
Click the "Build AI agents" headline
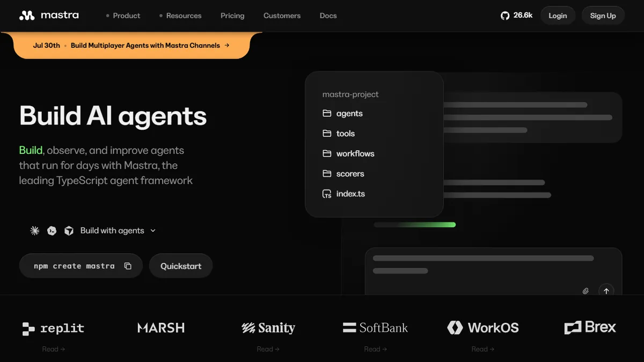point(113,116)
